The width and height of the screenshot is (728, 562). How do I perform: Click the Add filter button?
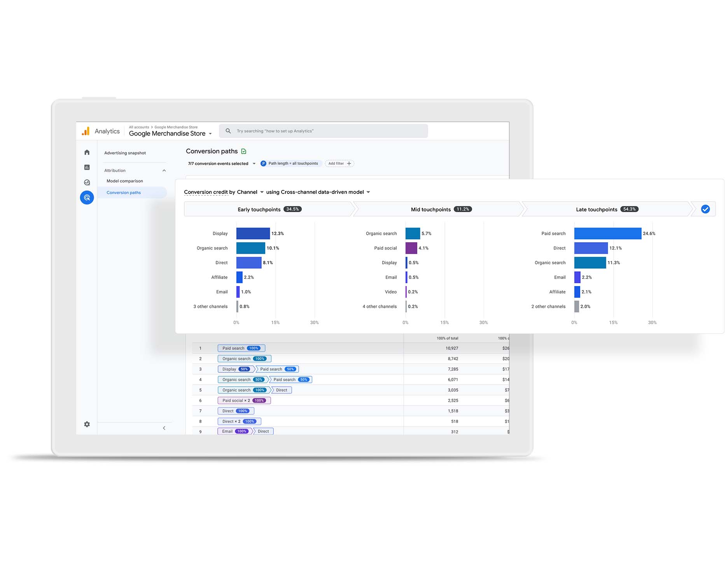[339, 163]
